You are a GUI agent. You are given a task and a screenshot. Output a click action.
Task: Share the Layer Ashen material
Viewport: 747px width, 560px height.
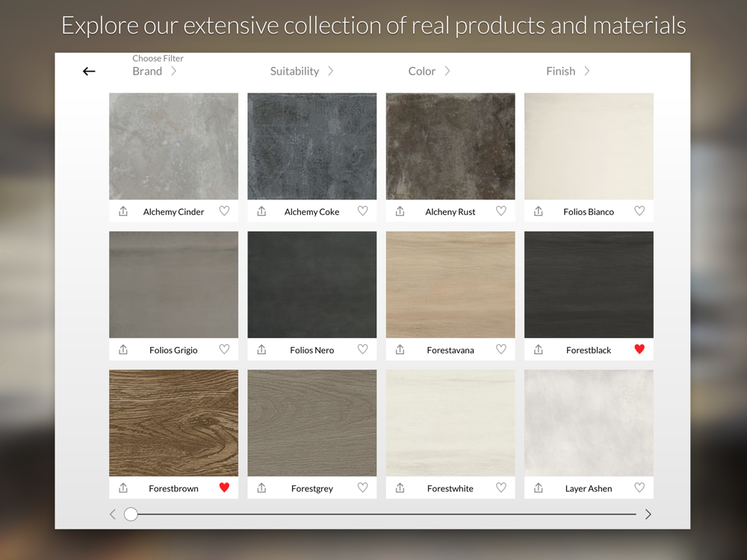[x=539, y=488]
